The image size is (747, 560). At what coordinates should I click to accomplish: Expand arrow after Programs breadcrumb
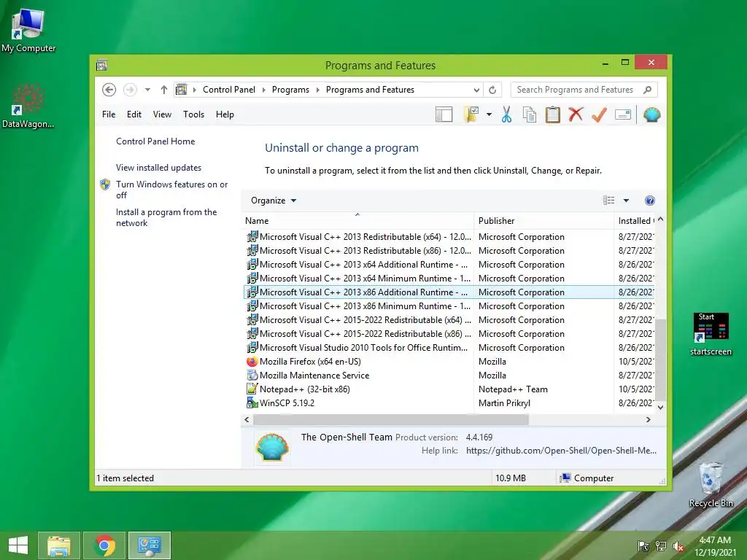(318, 90)
